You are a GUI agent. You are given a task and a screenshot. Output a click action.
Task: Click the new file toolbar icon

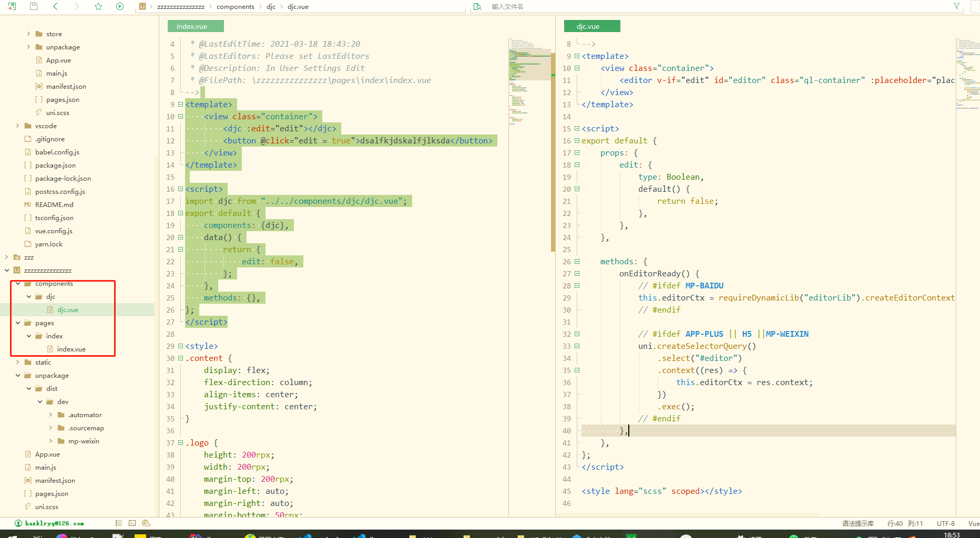[x=12, y=6]
